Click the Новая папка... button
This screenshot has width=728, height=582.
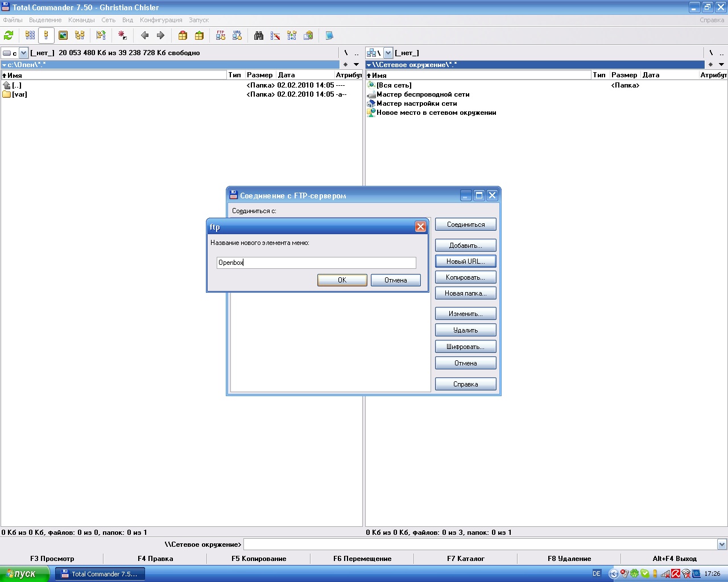pyautogui.click(x=466, y=293)
